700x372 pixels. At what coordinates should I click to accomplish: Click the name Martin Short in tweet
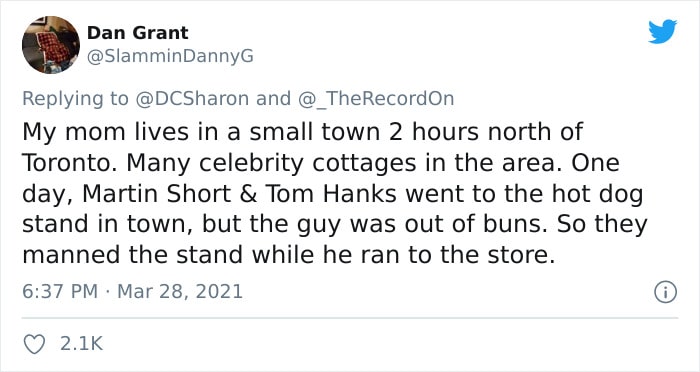pos(157,194)
